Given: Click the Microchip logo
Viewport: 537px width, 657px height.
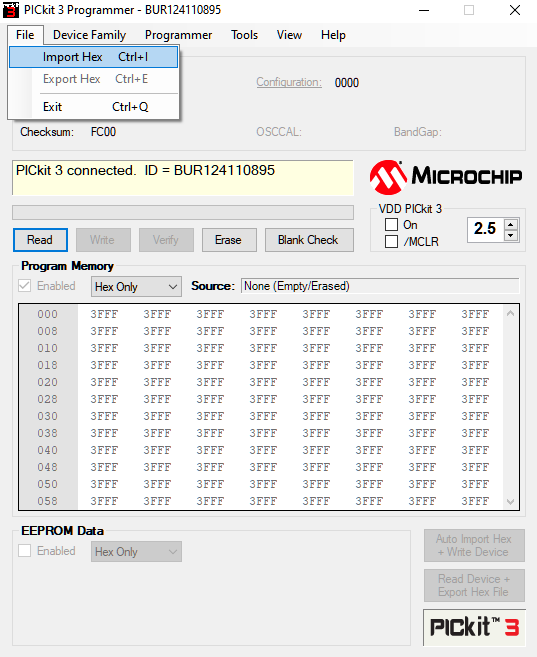Looking at the screenshot, I should (x=446, y=177).
